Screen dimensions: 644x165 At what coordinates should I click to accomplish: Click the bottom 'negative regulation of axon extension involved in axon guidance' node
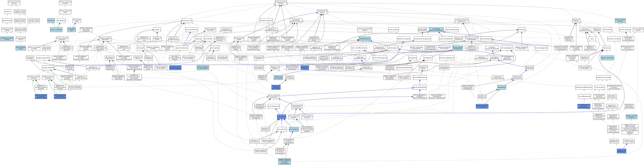pyautogui.click(x=285, y=161)
